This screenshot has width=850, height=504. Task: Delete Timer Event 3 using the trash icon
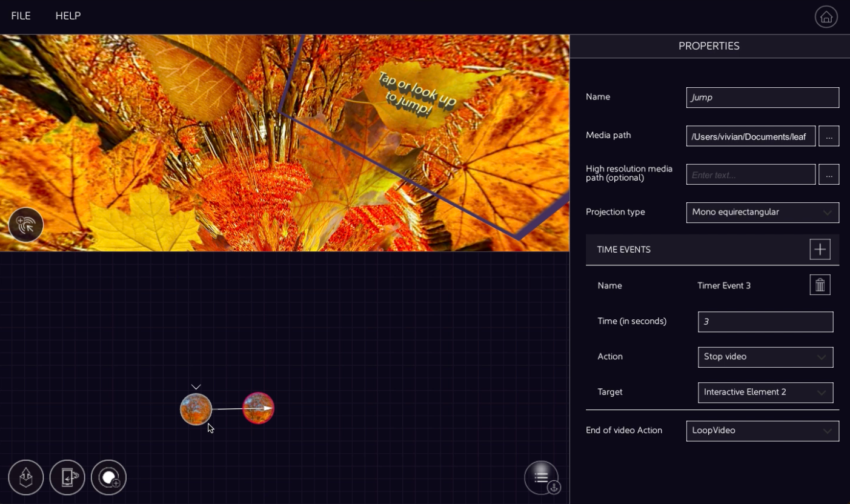point(820,285)
